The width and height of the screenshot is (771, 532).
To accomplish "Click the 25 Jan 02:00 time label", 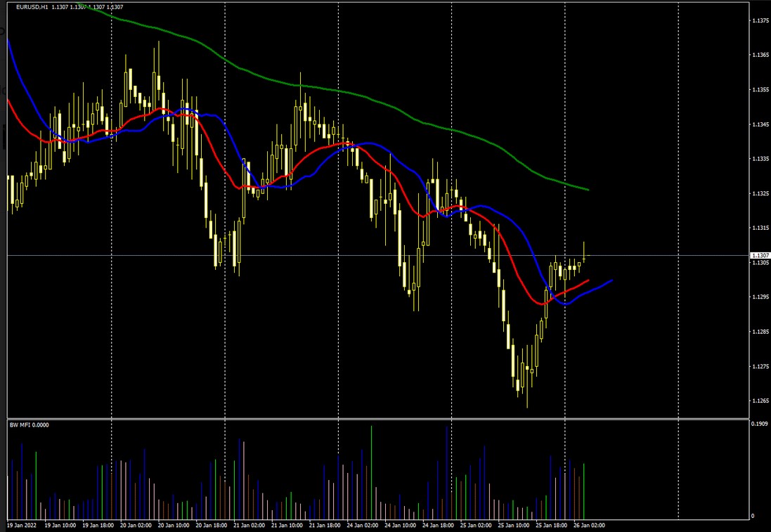I will point(476,525).
